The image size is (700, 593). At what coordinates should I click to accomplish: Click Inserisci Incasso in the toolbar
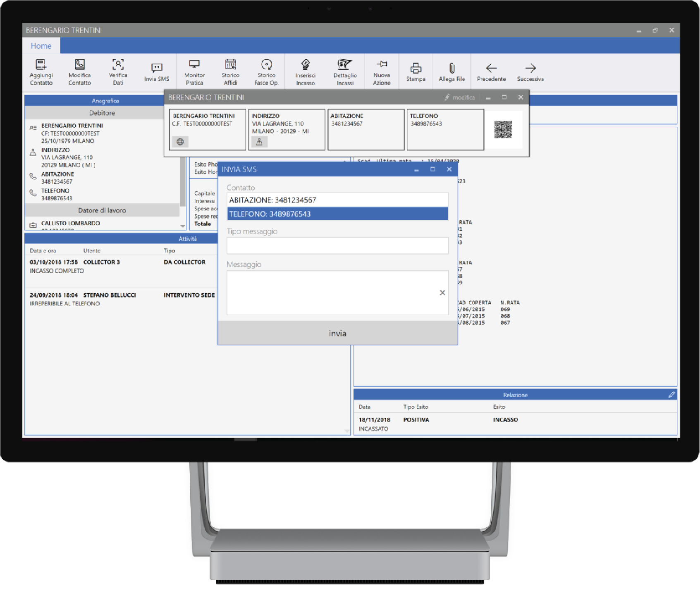point(305,71)
